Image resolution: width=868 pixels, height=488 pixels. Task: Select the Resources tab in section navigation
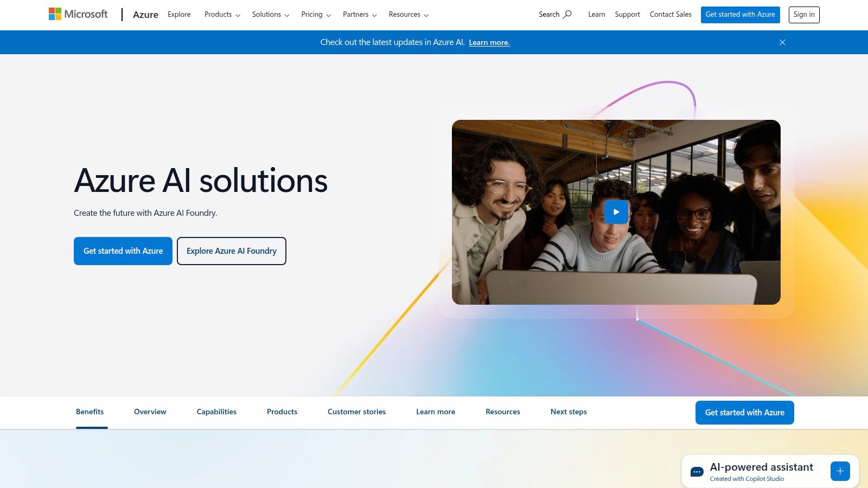coord(503,412)
